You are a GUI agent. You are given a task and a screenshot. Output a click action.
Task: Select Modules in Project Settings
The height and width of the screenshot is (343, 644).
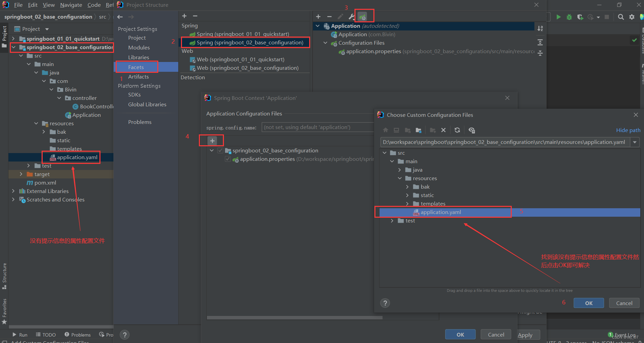tap(139, 48)
